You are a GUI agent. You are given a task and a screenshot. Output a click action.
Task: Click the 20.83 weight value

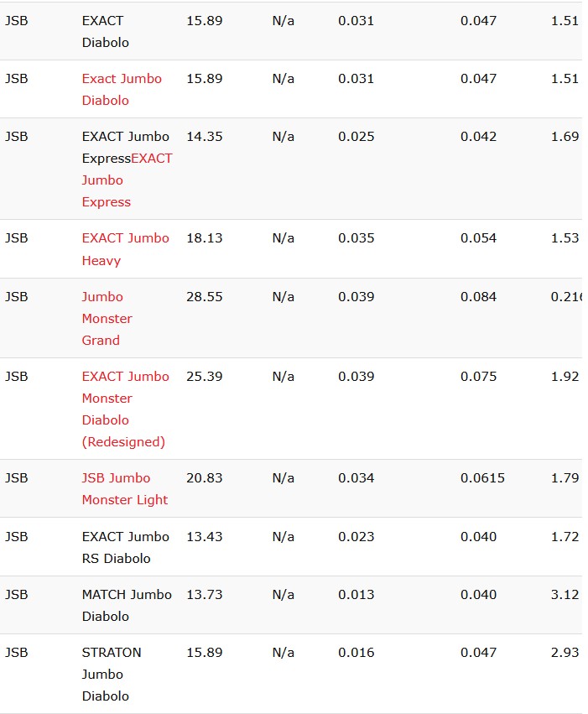[205, 478]
